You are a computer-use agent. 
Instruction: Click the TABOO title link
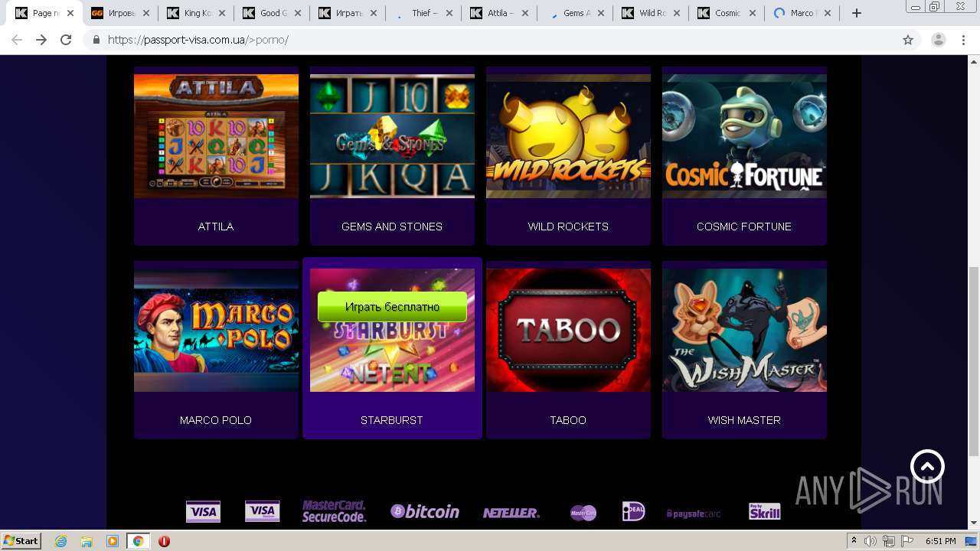point(568,420)
